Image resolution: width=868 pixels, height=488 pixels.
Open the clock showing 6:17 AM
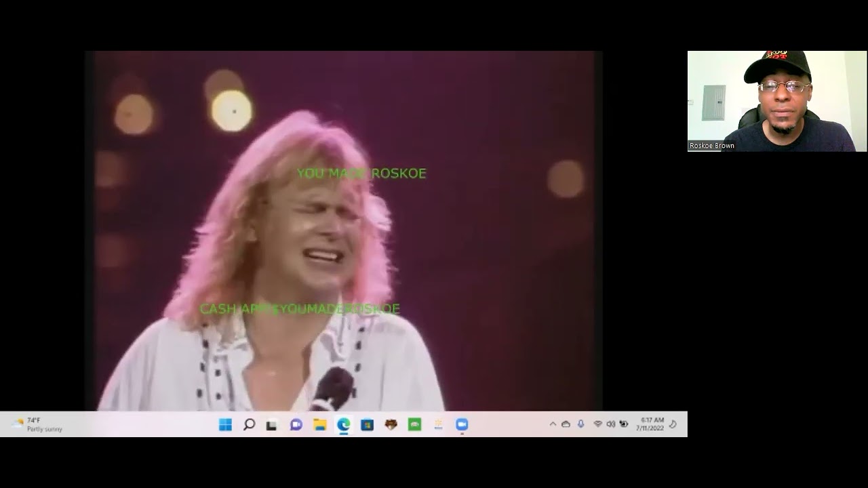click(650, 424)
